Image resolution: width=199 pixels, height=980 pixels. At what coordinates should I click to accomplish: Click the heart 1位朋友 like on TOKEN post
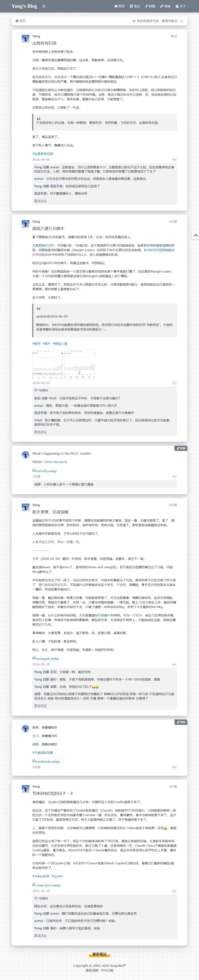tap(41, 898)
